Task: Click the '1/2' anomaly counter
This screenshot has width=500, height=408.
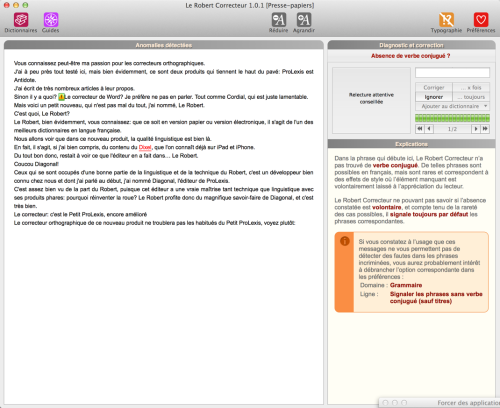Action: coord(452,129)
